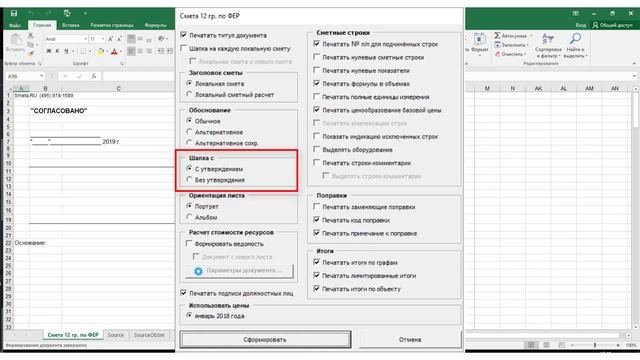Switch to page layout view in status bar
The height and width of the screenshot is (360, 640).
point(546,345)
